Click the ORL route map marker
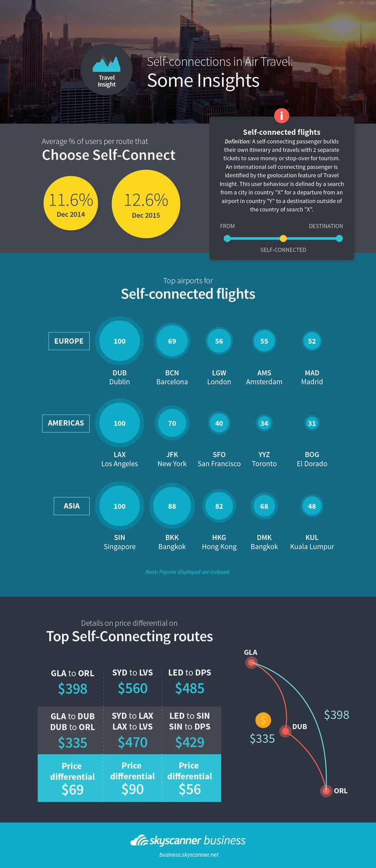Screen dimensions: 376x868 (x=326, y=791)
